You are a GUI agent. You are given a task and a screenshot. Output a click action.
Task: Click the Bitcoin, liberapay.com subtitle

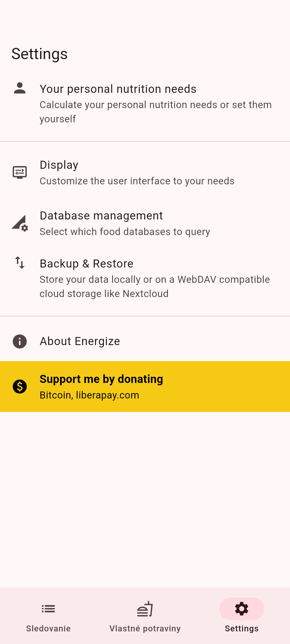click(89, 395)
